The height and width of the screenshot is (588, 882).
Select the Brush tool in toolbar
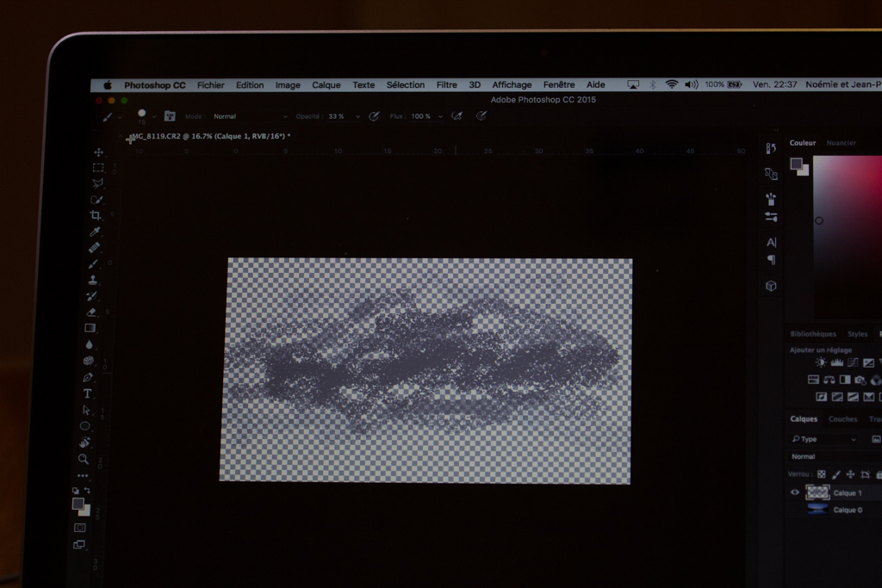93,263
